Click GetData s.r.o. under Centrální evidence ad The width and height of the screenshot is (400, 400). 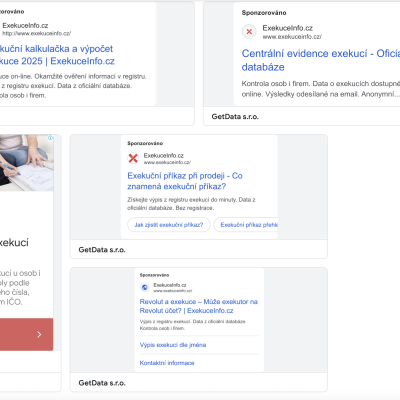235,117
